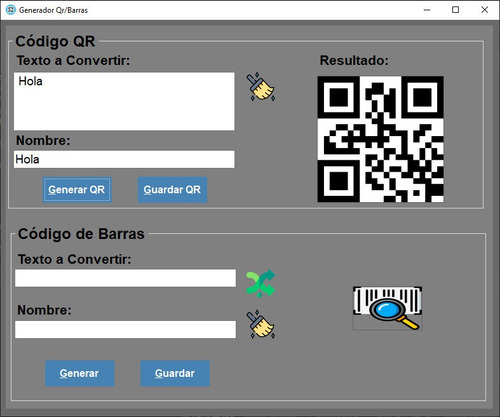
Task: Focus the barcode Nombre field
Action: [125, 329]
